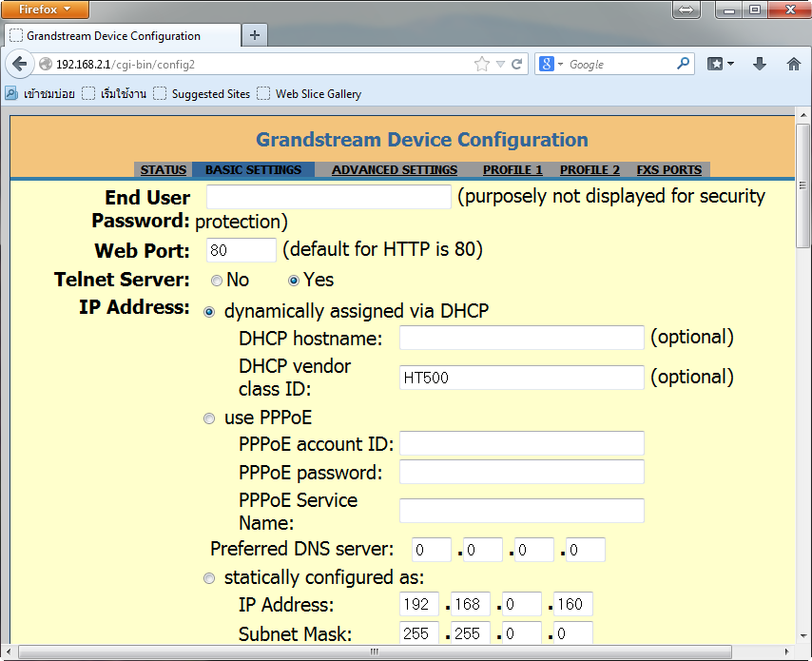This screenshot has width=812, height=661.
Task: Expand the URL history dropdown arrow
Action: tap(500, 65)
